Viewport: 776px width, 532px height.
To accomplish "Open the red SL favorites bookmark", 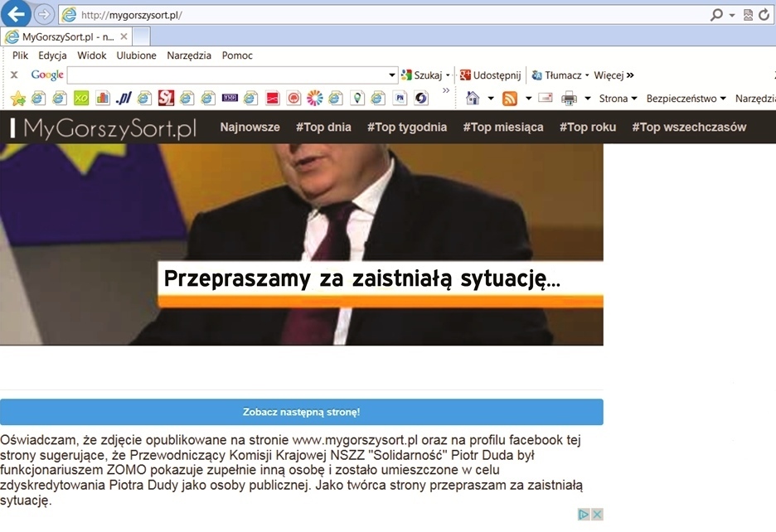I will coord(166,99).
